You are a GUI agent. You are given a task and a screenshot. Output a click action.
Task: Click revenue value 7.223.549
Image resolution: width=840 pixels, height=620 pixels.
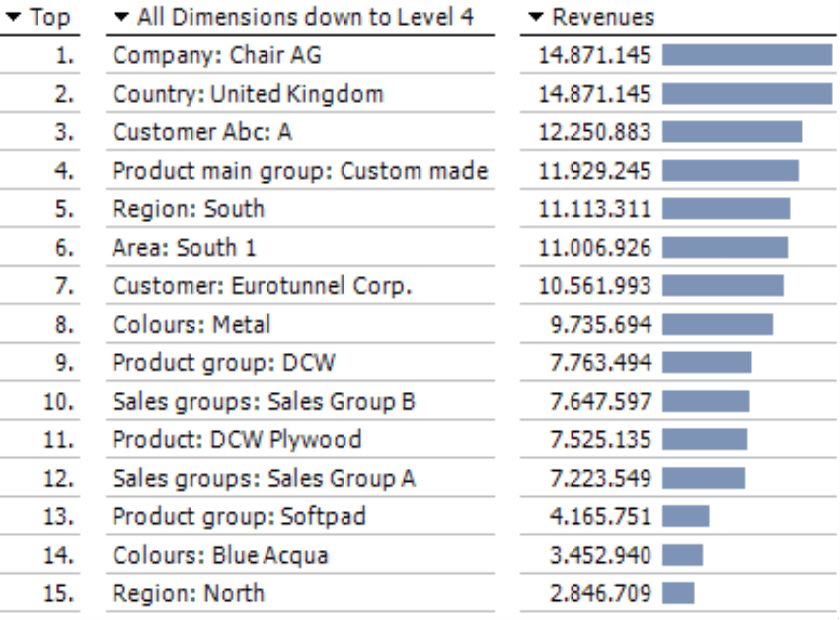tap(600, 479)
